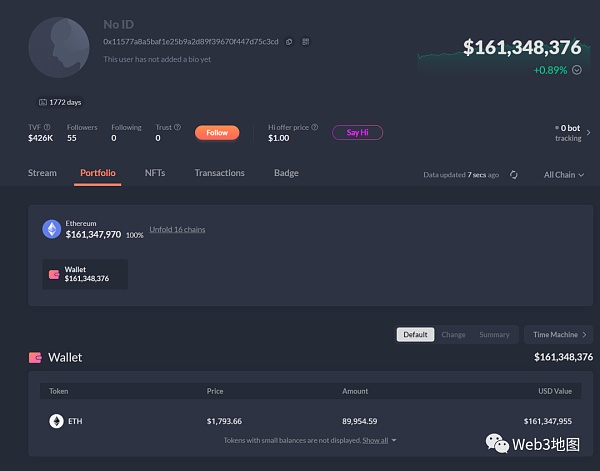Switch the view toggle to Default
This screenshot has width=600, height=471.
tap(416, 335)
